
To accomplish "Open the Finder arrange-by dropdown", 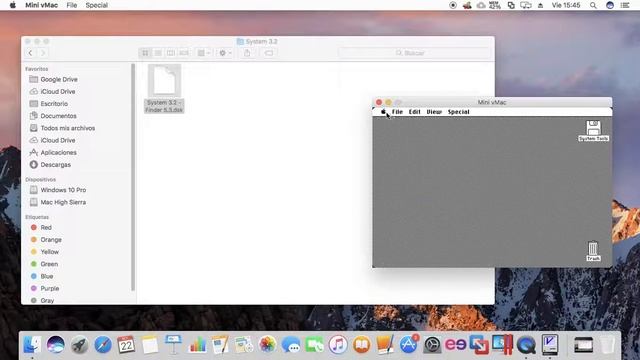I will coord(203,53).
